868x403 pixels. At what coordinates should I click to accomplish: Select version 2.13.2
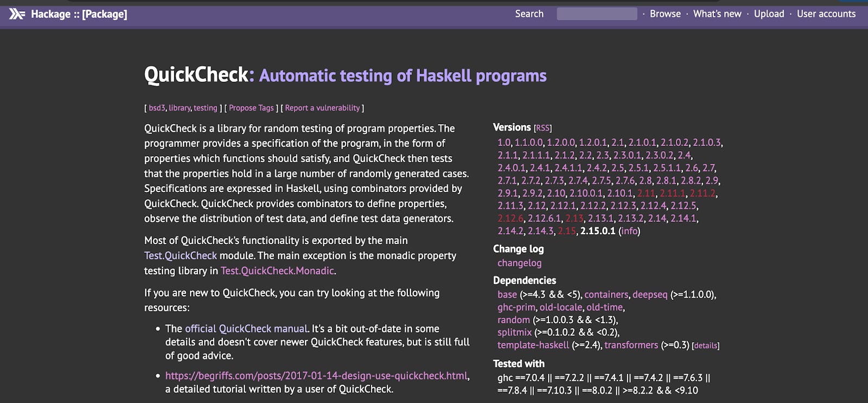click(x=631, y=219)
